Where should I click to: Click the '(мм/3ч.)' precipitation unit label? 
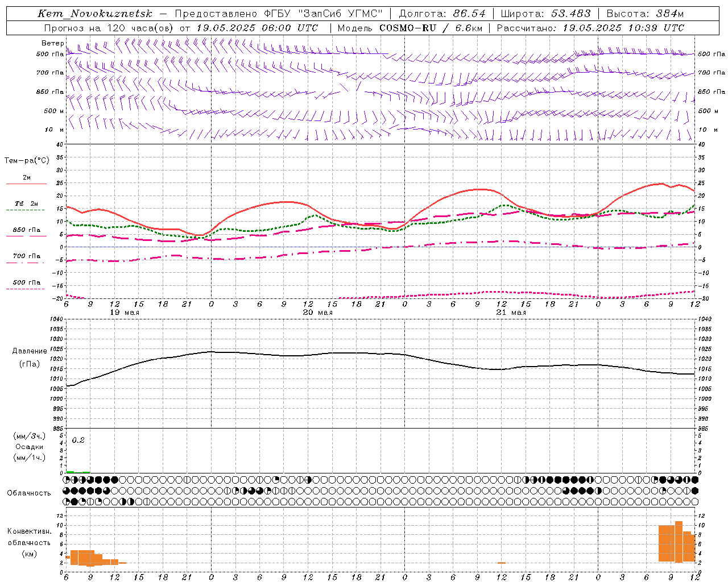(x=30, y=436)
